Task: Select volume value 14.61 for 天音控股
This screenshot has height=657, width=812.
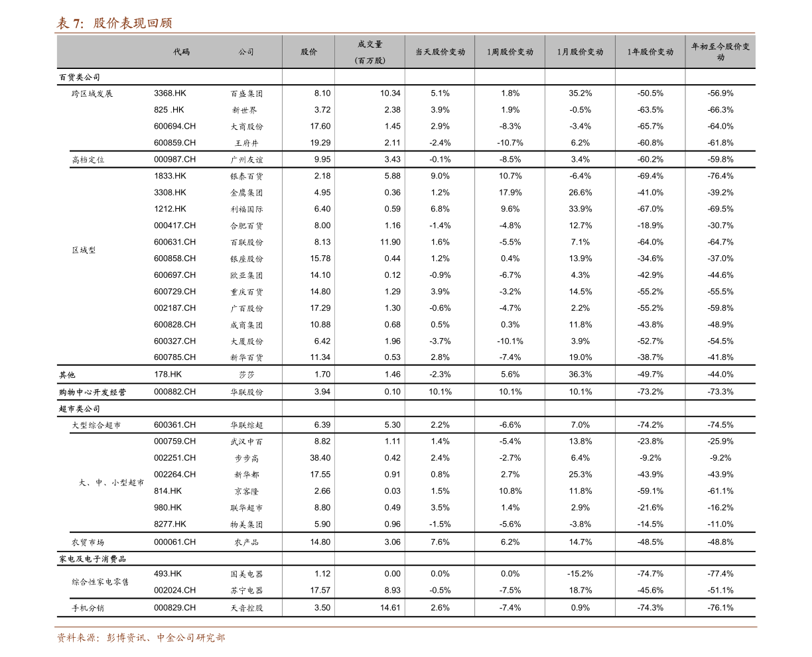Action: [x=391, y=608]
